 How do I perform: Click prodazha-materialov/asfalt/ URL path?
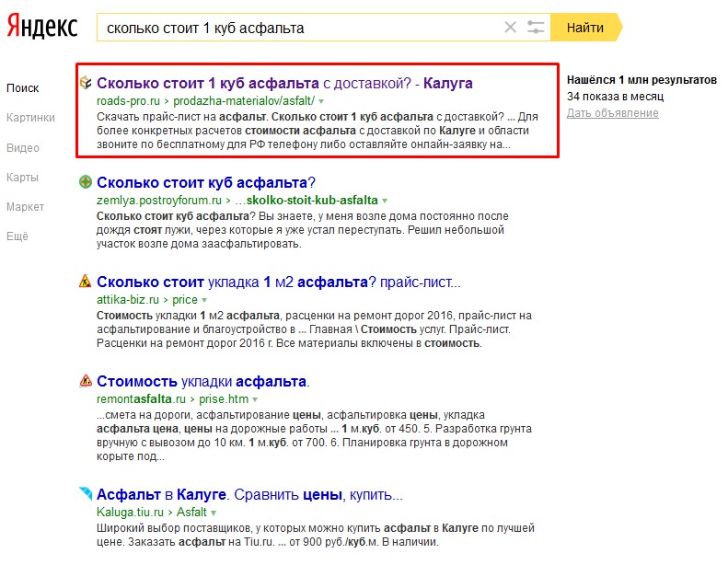244,100
